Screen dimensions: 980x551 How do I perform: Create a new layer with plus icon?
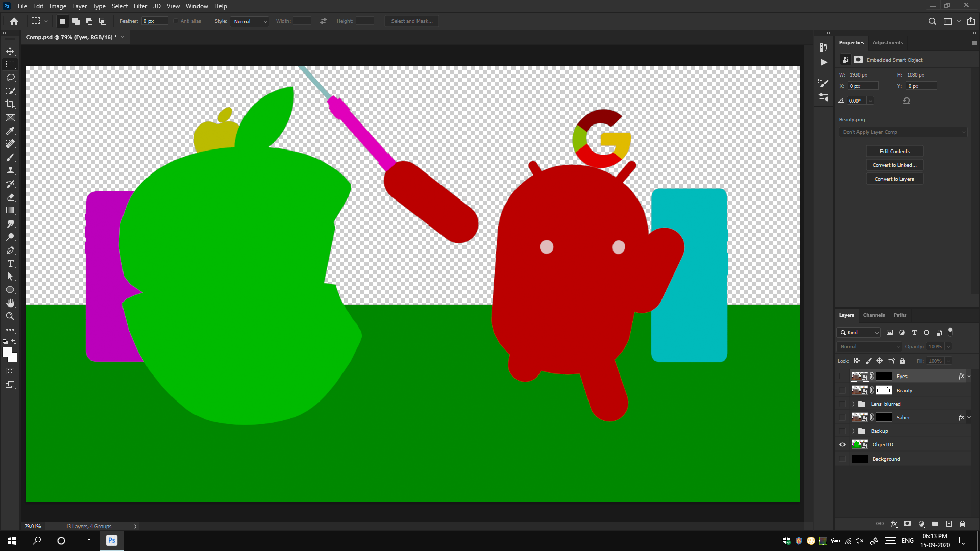tap(949, 524)
